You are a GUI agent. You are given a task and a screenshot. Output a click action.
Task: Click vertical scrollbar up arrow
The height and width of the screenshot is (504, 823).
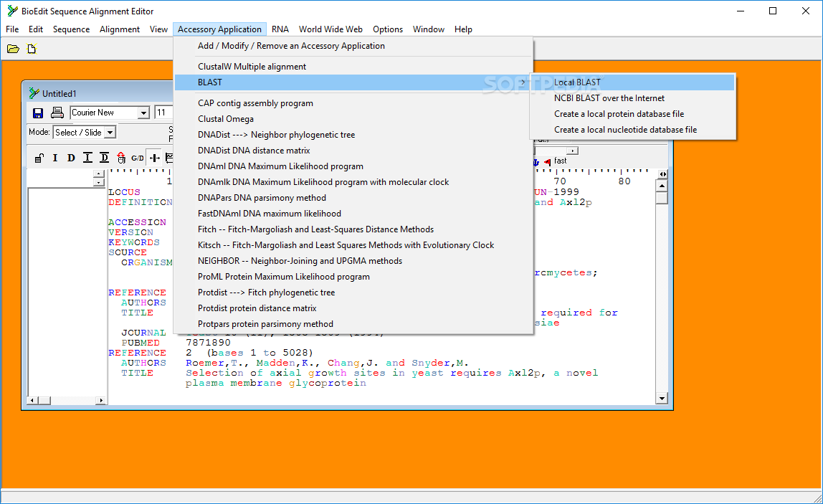[x=662, y=186]
